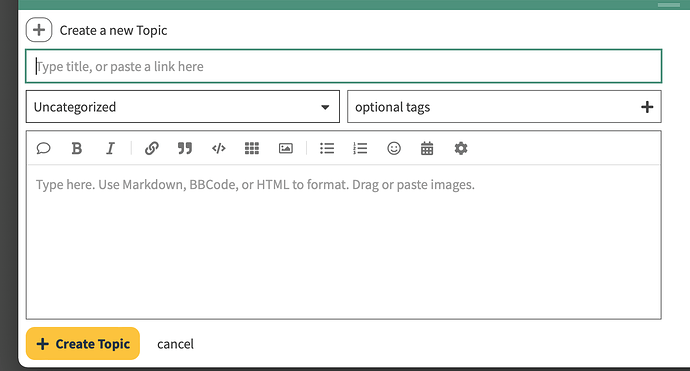Upload an image with the picture icon
Viewport: 690px width, 371px height.
(286, 148)
